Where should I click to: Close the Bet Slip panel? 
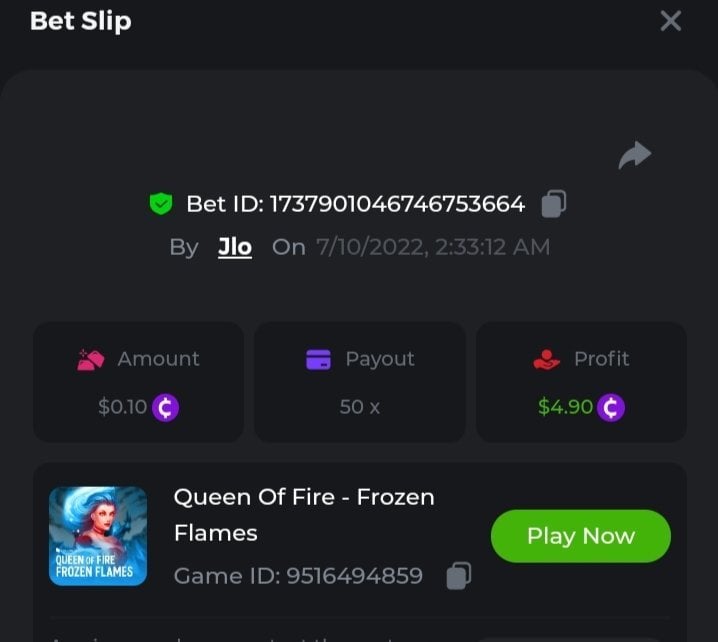click(x=670, y=21)
